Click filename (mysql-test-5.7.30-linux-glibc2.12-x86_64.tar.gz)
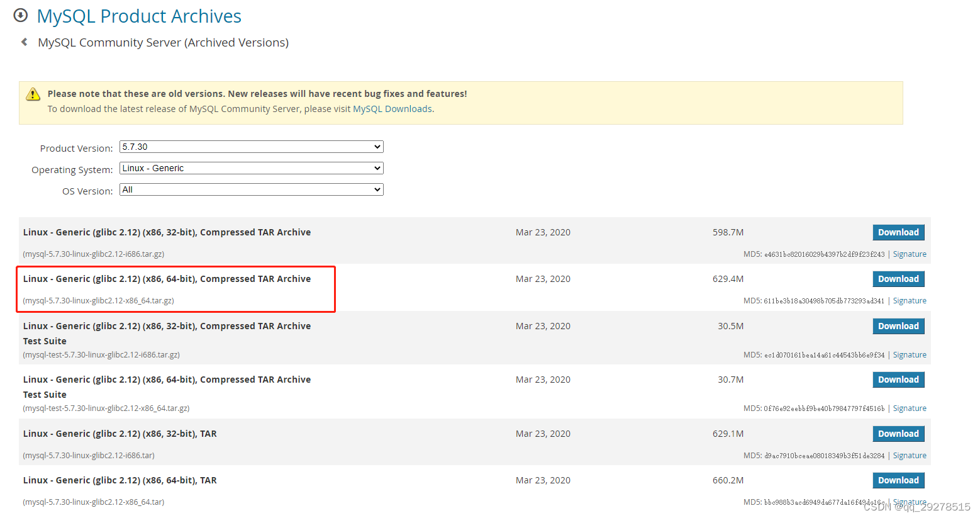Screen dimensions: 980x518 click(x=106, y=408)
